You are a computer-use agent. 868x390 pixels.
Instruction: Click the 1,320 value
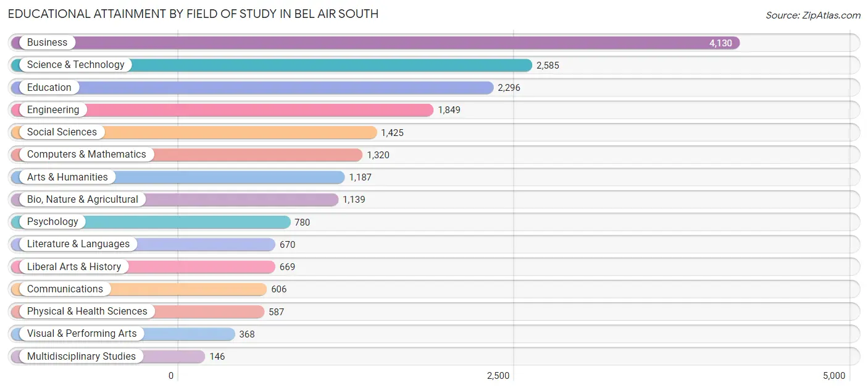coord(378,155)
